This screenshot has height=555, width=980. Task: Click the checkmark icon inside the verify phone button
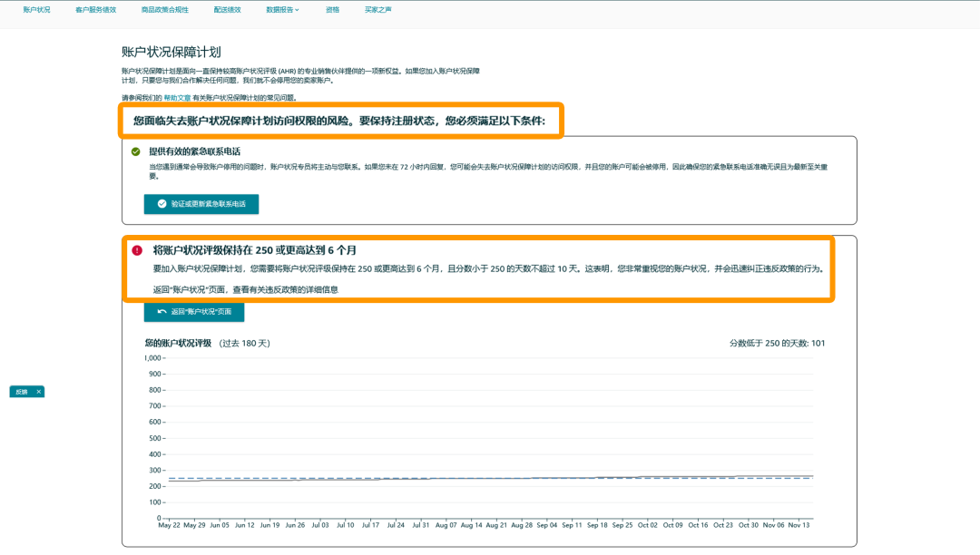[x=162, y=204]
